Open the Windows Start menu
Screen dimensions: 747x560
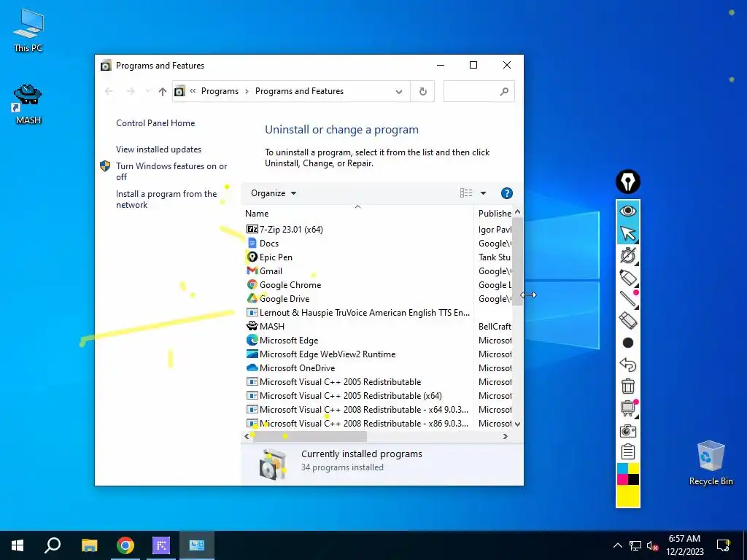click(18, 545)
